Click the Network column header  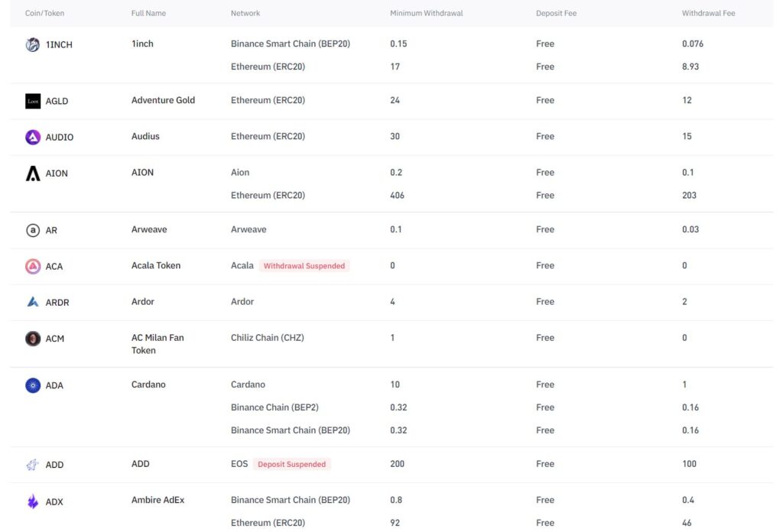(245, 13)
